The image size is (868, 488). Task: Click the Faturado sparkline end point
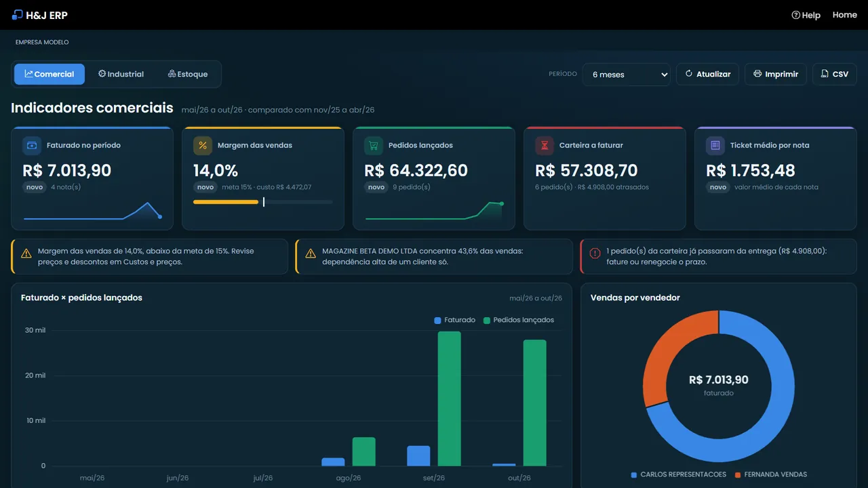160,216
